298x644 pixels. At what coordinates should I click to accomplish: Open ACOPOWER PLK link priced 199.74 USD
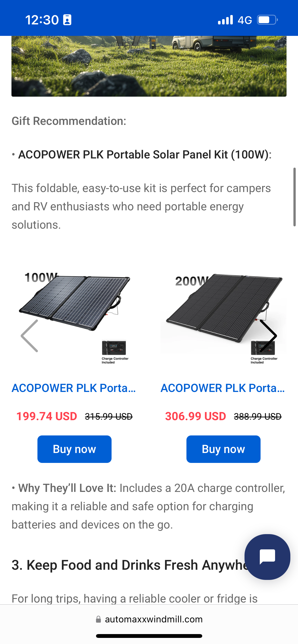coord(74,388)
